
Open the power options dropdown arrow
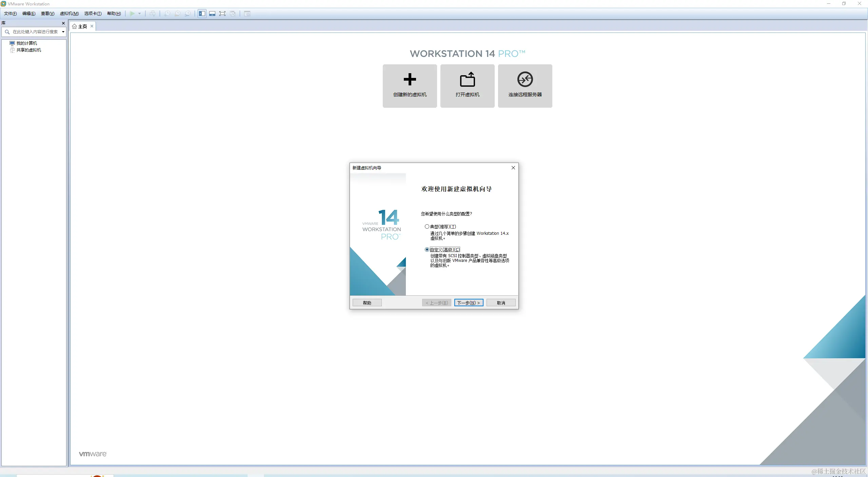click(139, 14)
